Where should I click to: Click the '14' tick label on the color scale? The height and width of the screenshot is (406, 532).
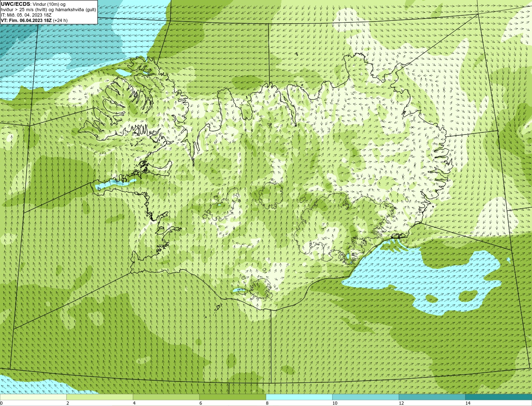(468, 403)
